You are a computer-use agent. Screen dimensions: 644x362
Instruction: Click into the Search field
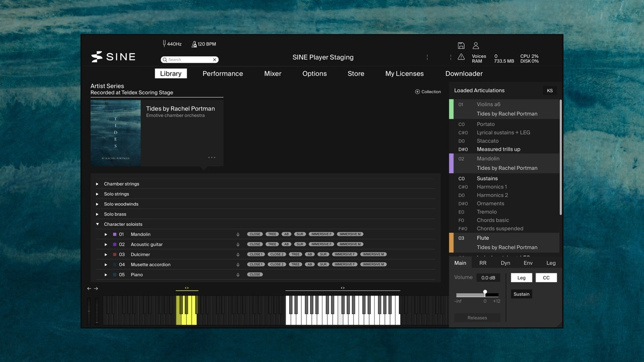(x=189, y=60)
